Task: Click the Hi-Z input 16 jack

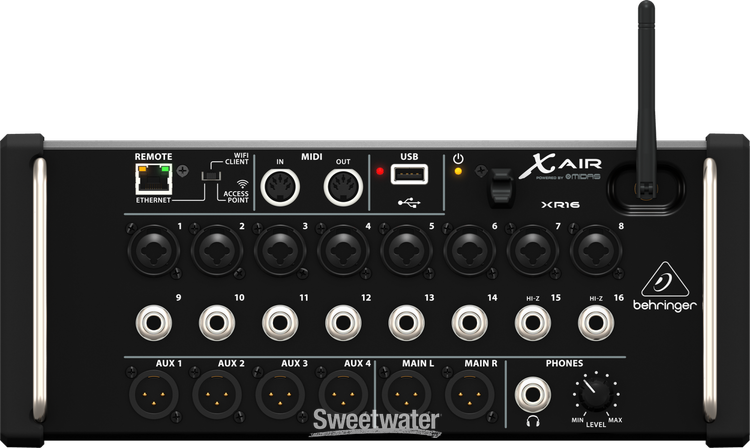Action: (596, 322)
